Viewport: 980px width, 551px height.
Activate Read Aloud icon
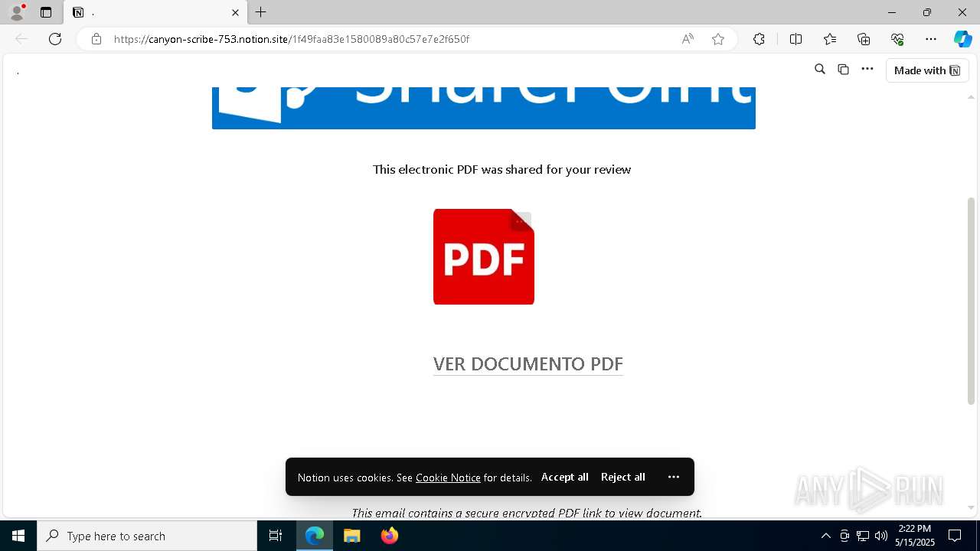point(688,39)
